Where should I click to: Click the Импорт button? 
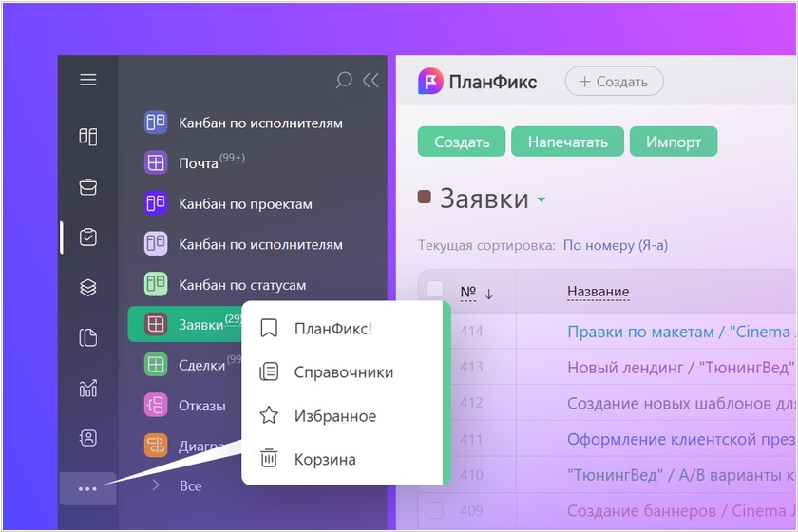674,142
